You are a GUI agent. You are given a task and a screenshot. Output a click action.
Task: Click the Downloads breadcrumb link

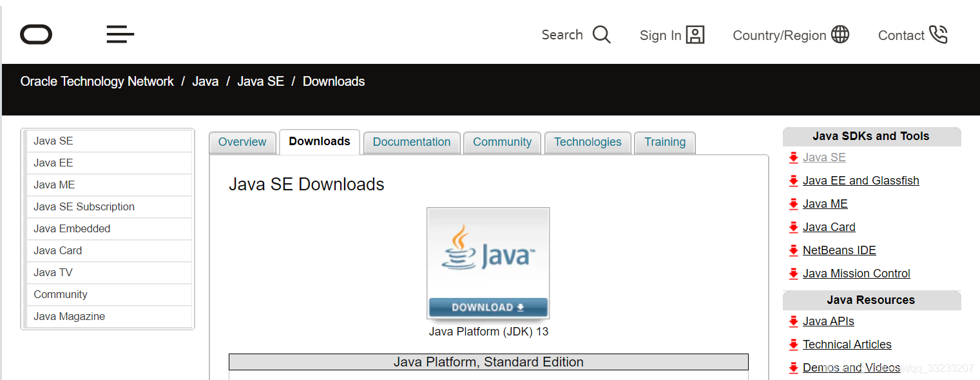pyautogui.click(x=334, y=81)
